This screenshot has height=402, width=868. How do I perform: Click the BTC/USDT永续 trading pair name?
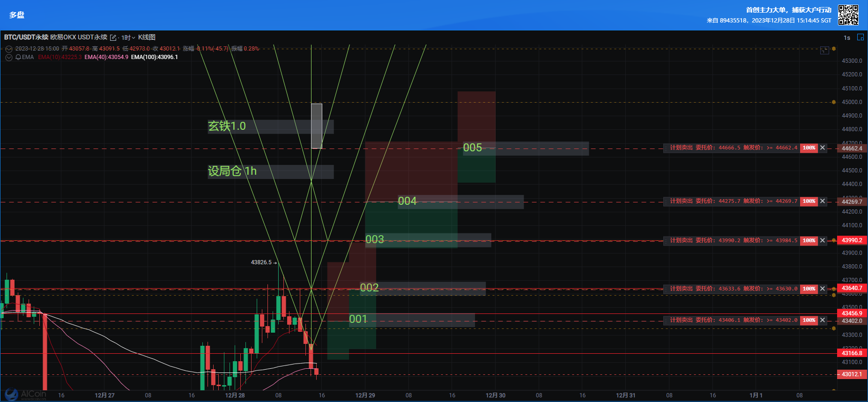(26, 37)
